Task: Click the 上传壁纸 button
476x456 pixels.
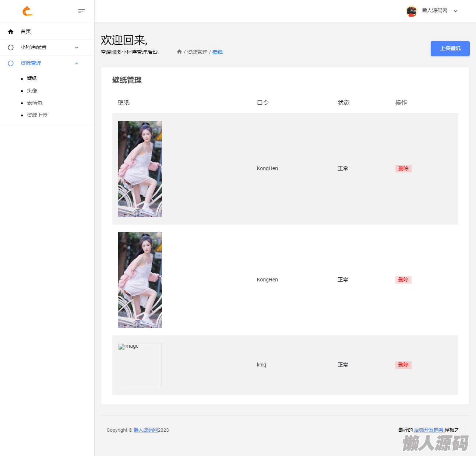Action: tap(450, 49)
